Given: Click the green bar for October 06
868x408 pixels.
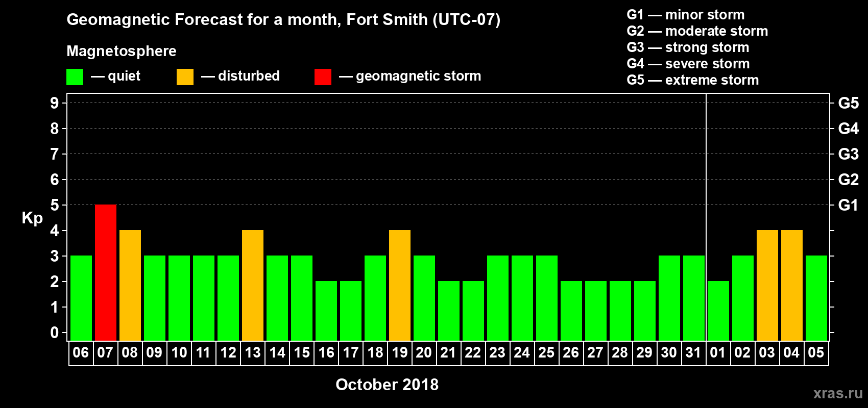Looking at the screenshot, I should pyautogui.click(x=81, y=298).
